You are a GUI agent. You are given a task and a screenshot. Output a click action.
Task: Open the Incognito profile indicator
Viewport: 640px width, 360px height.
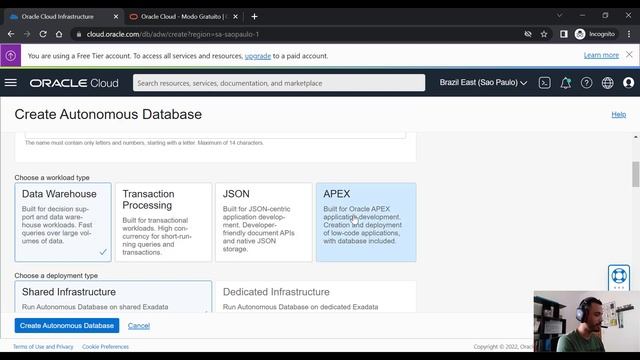click(595, 34)
